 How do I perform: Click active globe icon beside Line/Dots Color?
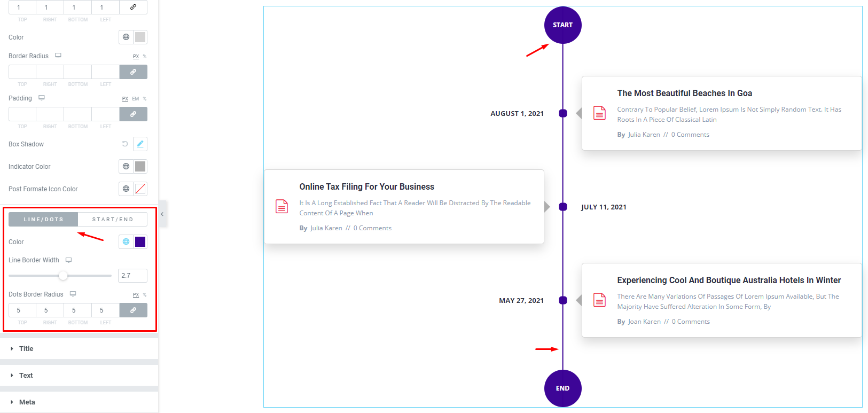(126, 241)
